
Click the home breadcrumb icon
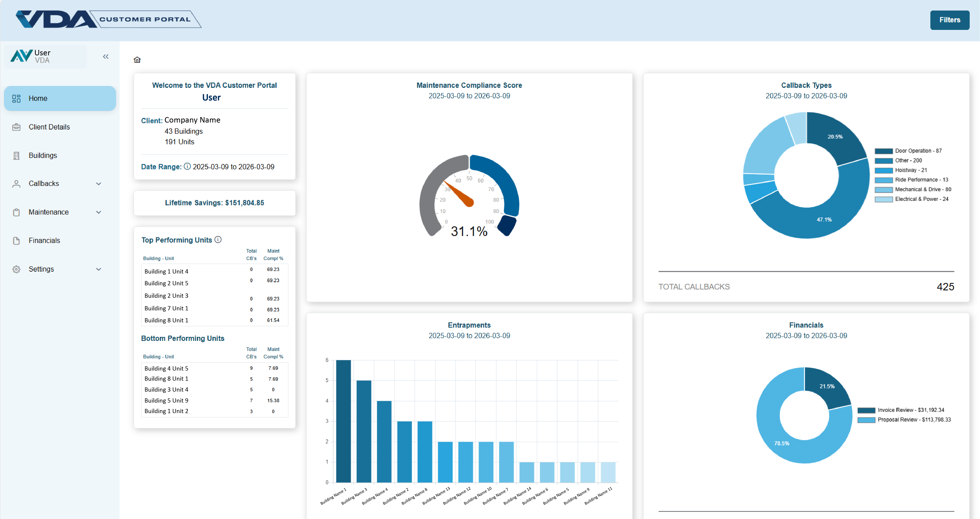pos(137,60)
